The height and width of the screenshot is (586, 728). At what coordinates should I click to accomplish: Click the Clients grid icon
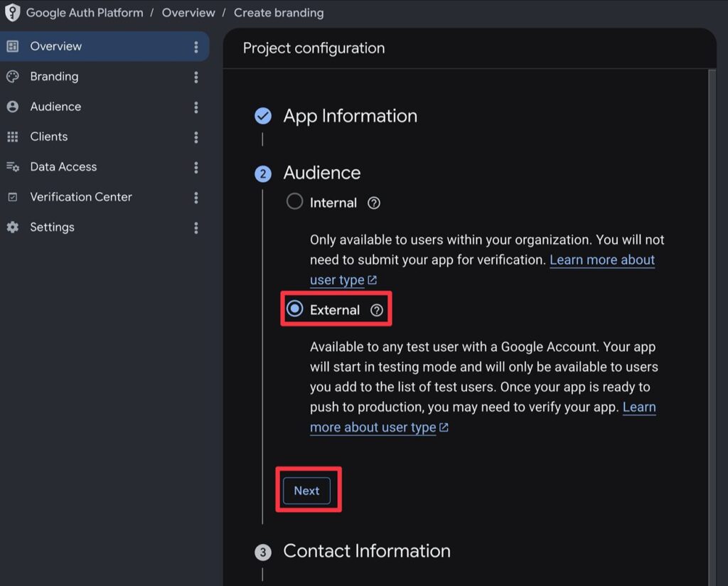(13, 137)
